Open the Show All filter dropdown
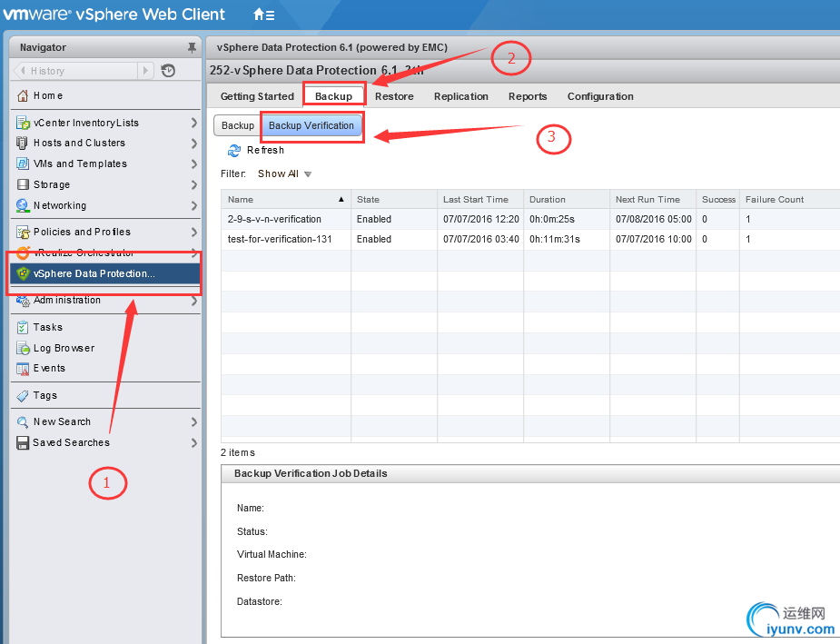 284,174
